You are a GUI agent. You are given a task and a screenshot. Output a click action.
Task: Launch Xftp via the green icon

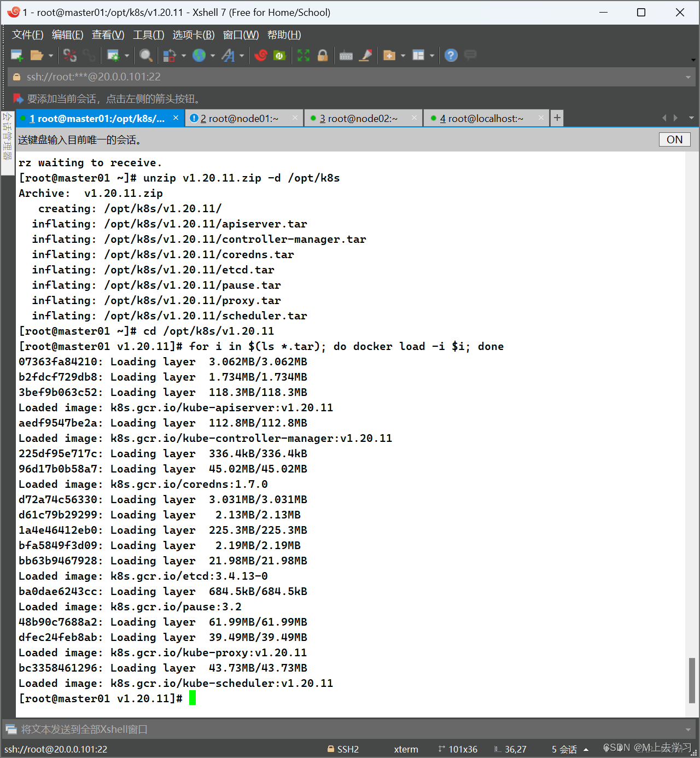click(279, 55)
